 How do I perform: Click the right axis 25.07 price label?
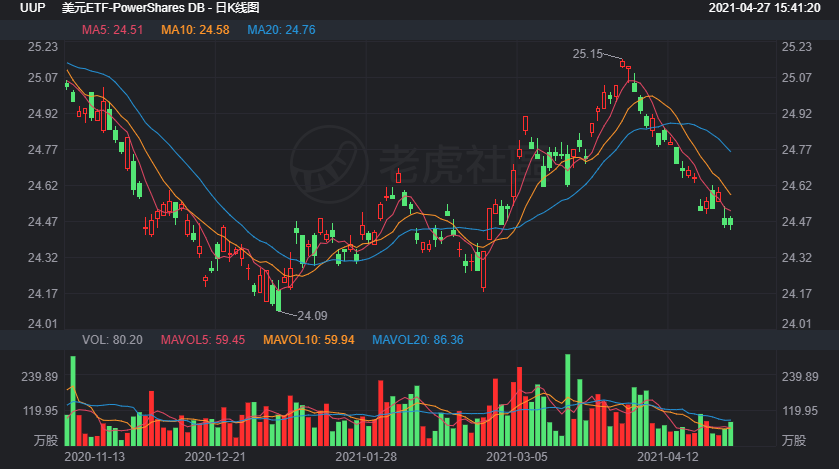tap(797, 78)
